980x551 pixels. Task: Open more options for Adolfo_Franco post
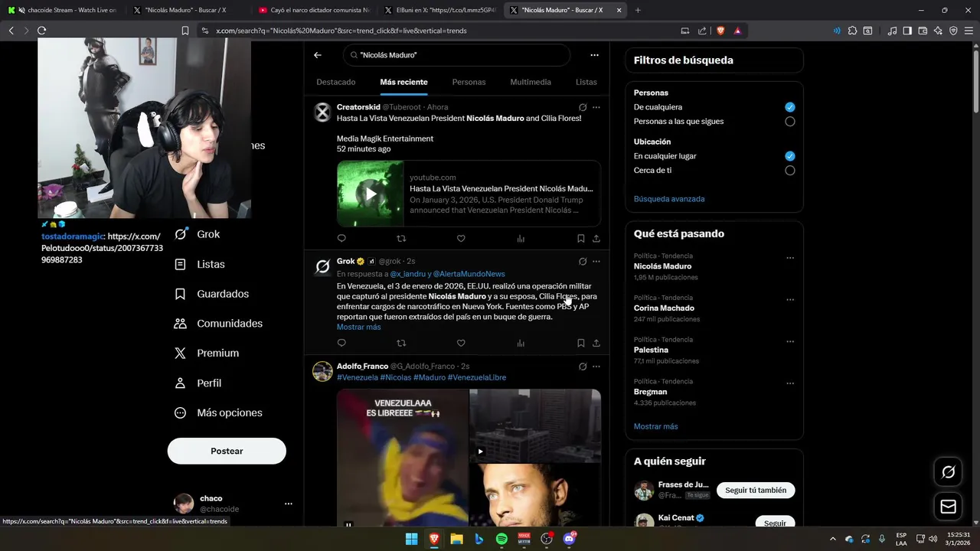point(596,367)
